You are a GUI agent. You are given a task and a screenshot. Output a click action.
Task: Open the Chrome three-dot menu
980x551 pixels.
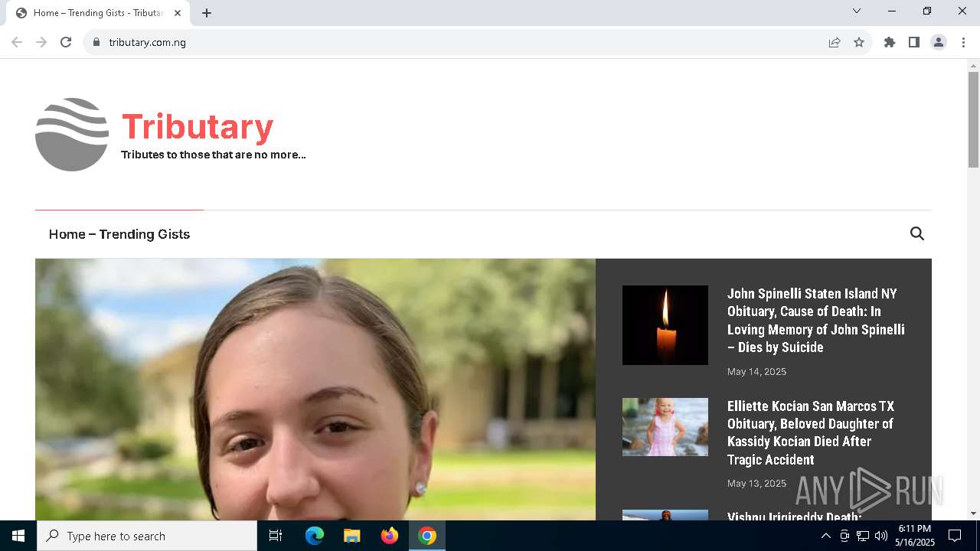pyautogui.click(x=963, y=42)
